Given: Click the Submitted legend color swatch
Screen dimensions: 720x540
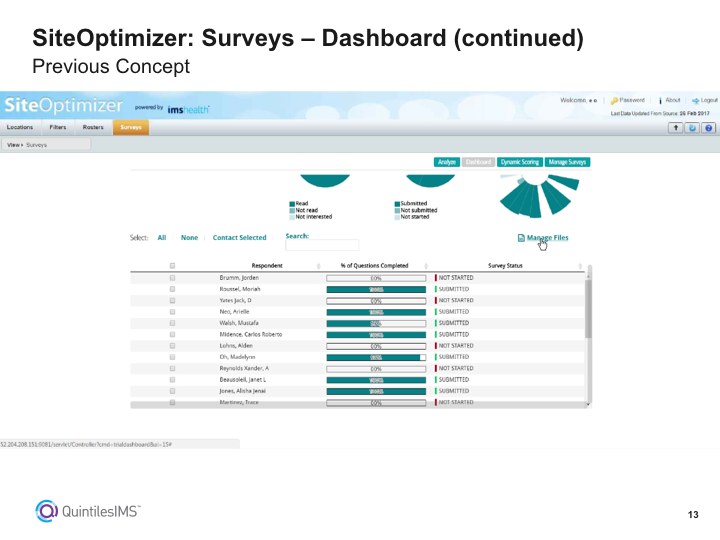Looking at the screenshot, I should tap(397, 204).
